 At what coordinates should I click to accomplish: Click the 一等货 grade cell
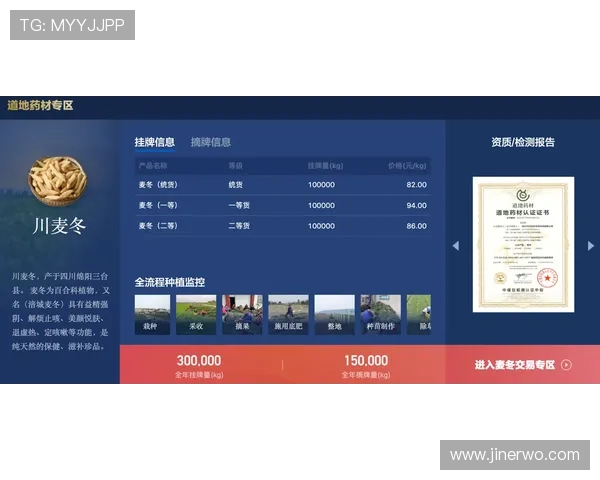(x=239, y=206)
